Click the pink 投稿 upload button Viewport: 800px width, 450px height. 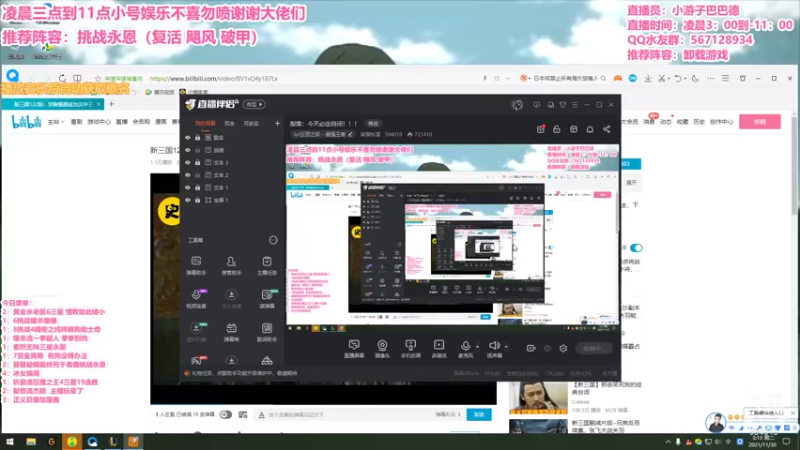760,122
